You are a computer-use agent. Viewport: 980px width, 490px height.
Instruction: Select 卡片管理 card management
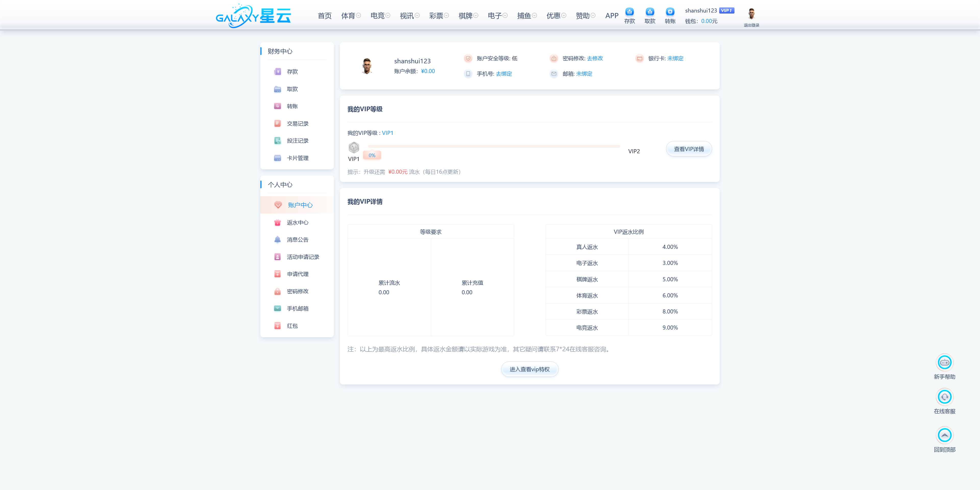(298, 158)
